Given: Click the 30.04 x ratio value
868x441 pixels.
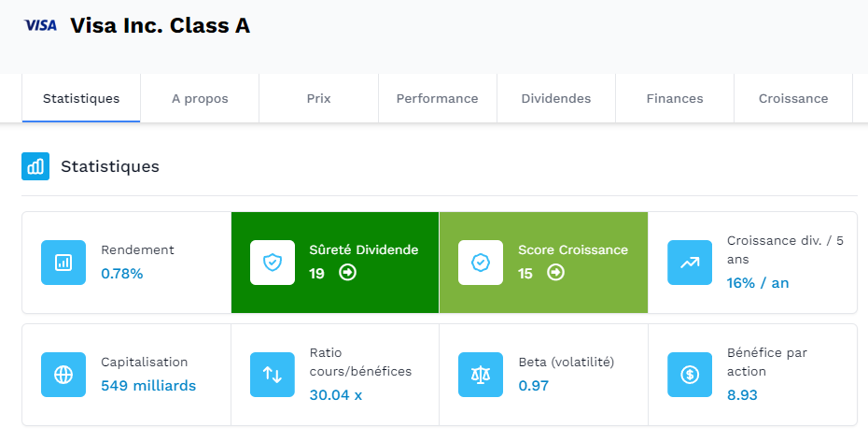Looking at the screenshot, I should 336,395.
